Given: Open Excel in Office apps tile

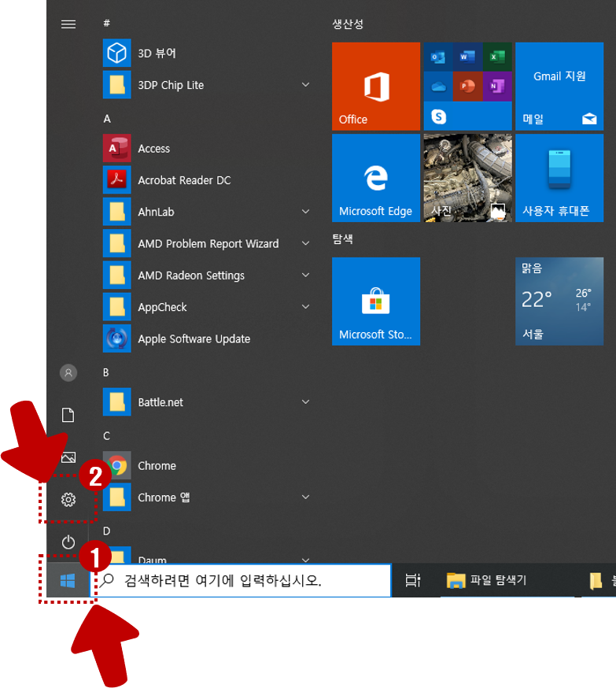Looking at the screenshot, I should [497, 57].
